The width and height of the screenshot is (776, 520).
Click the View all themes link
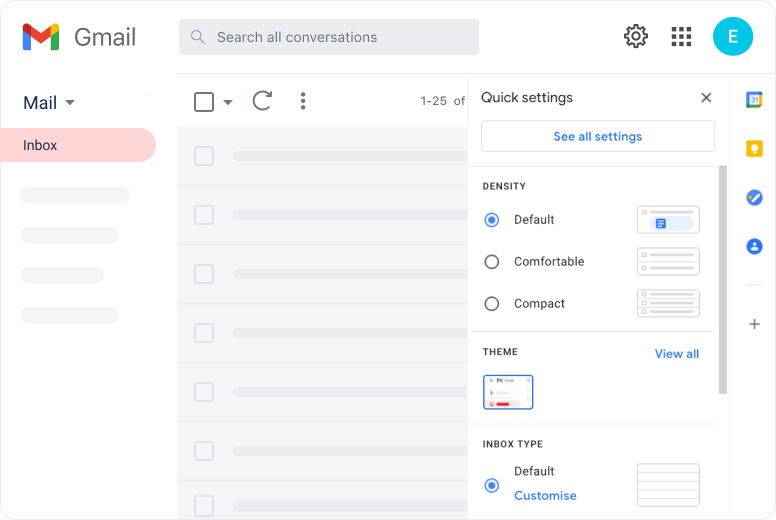[676, 354]
